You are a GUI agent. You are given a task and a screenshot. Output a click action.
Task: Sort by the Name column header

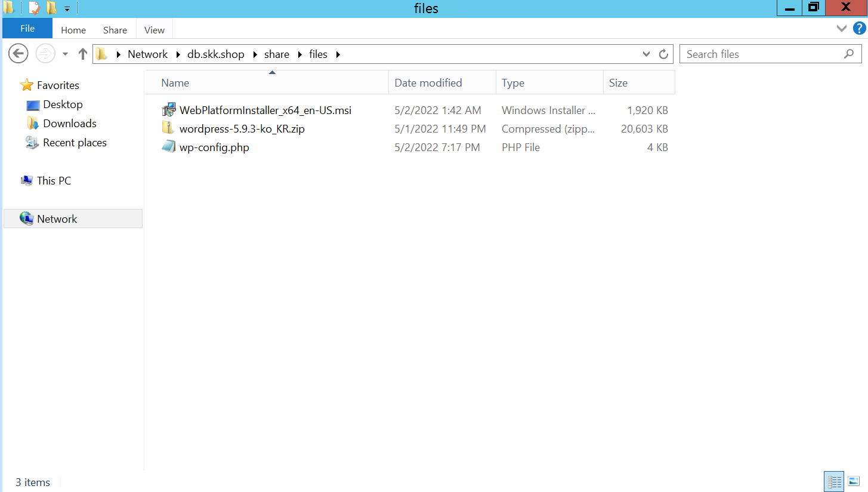267,82
